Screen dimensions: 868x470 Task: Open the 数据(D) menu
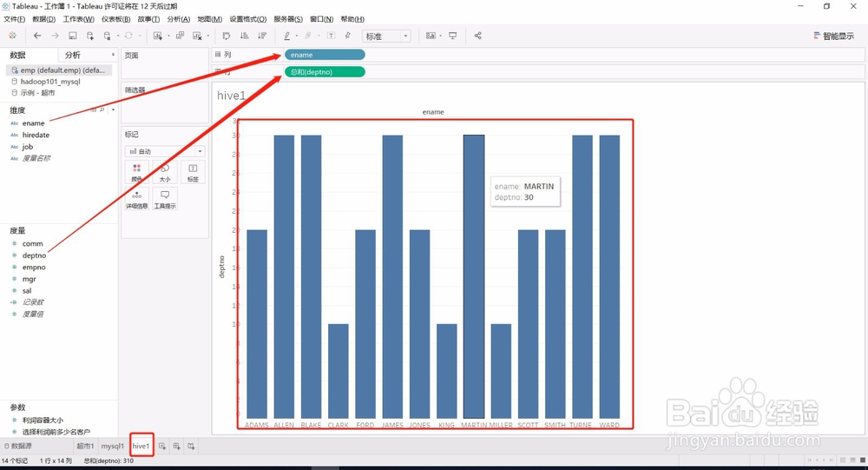pos(43,19)
